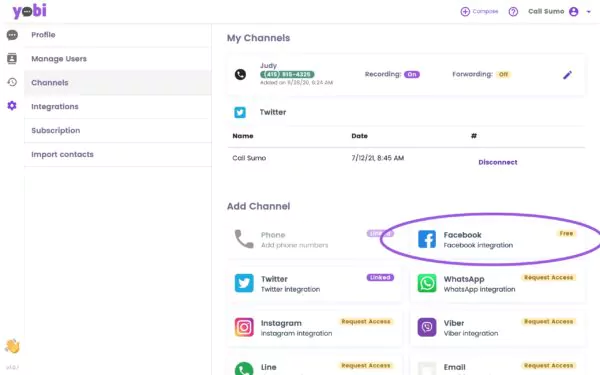Toggle the Recording On badge

coord(412,74)
